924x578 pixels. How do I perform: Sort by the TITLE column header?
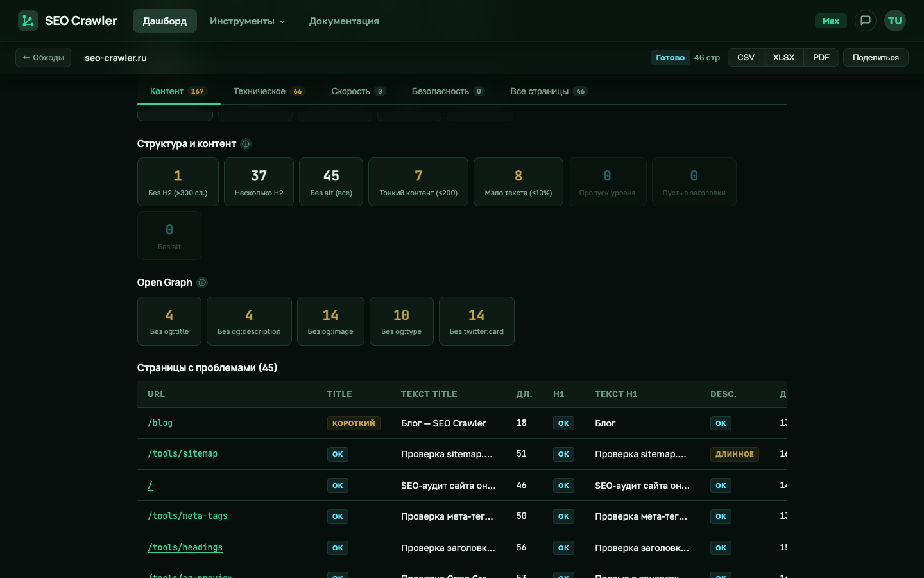(x=339, y=394)
